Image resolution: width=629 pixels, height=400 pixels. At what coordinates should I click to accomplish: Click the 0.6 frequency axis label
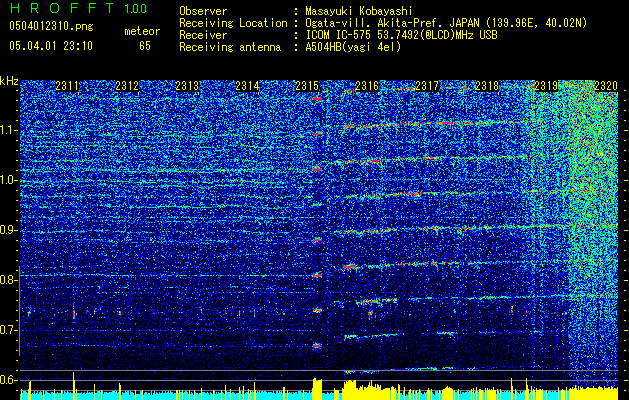point(9,380)
